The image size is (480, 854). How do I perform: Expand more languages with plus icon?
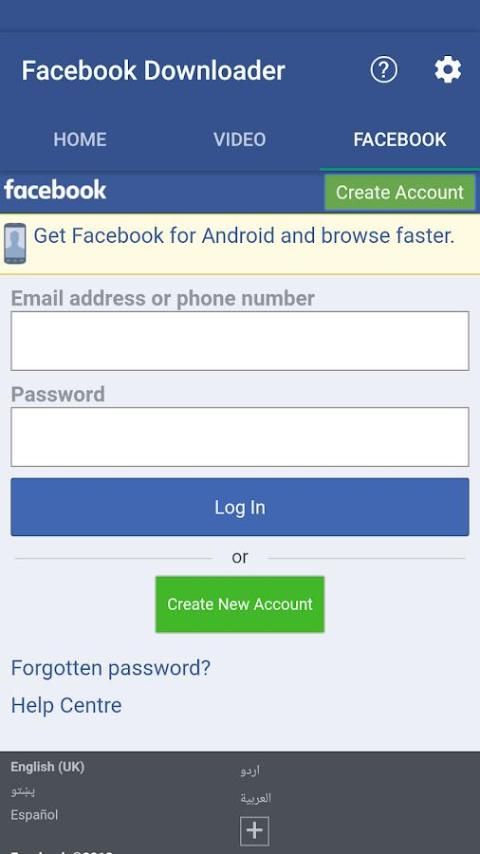point(254,831)
